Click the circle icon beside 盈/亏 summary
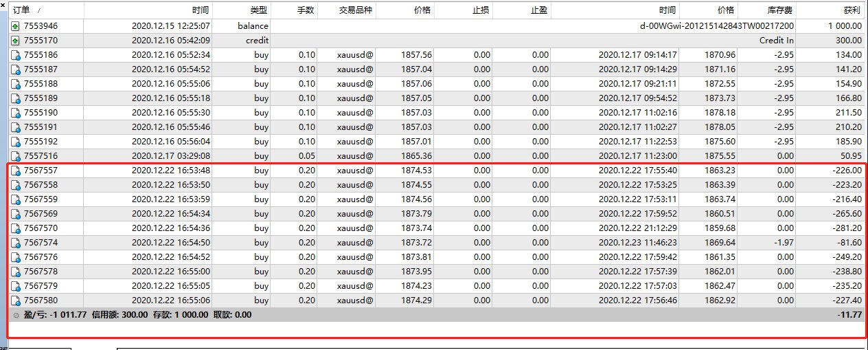Image resolution: width=868 pixels, height=350 pixels. coord(16,315)
